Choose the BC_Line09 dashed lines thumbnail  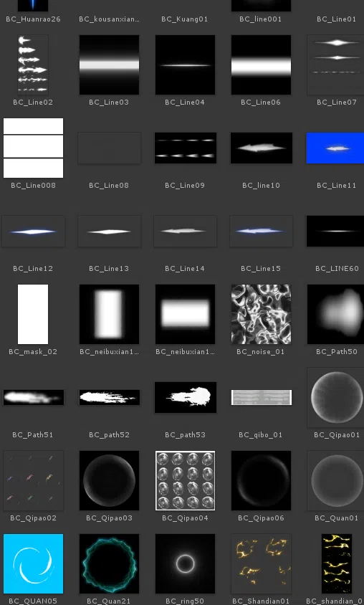(x=185, y=148)
